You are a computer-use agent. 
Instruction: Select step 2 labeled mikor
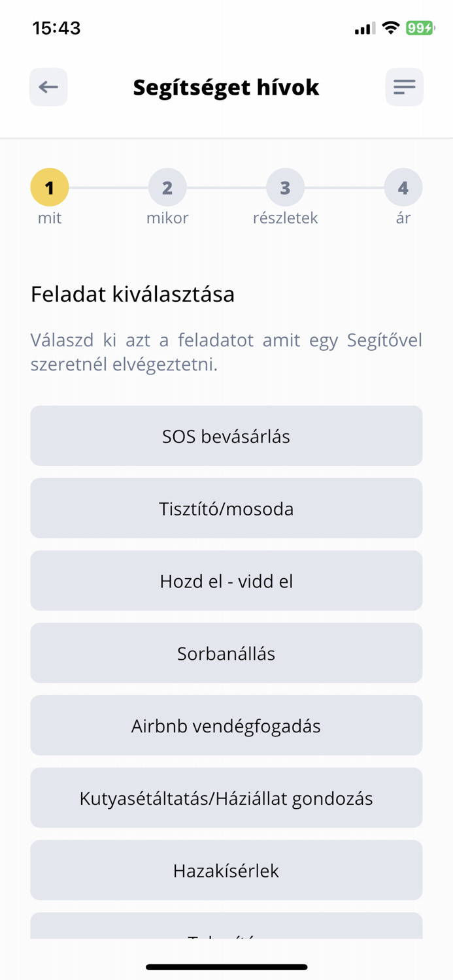click(x=167, y=187)
